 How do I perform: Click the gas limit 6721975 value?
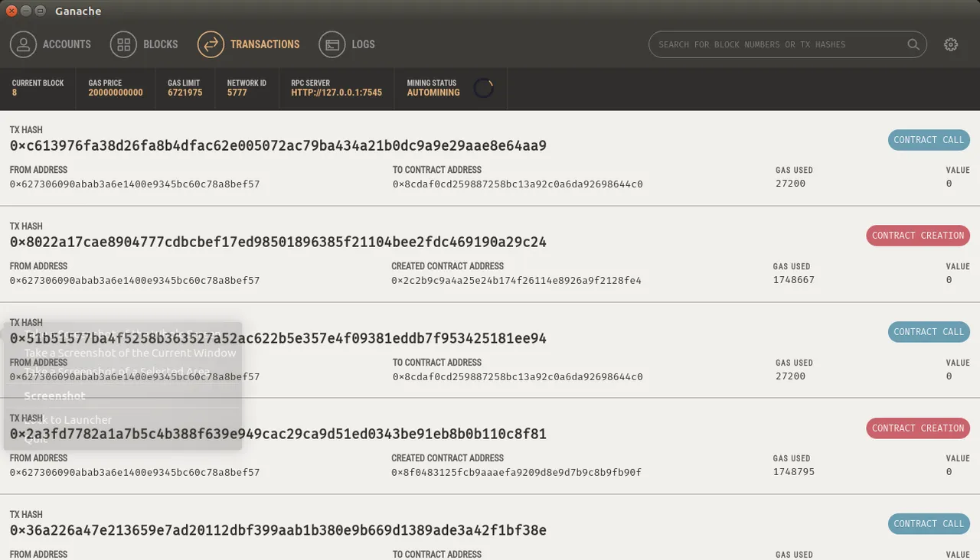pyautogui.click(x=185, y=93)
